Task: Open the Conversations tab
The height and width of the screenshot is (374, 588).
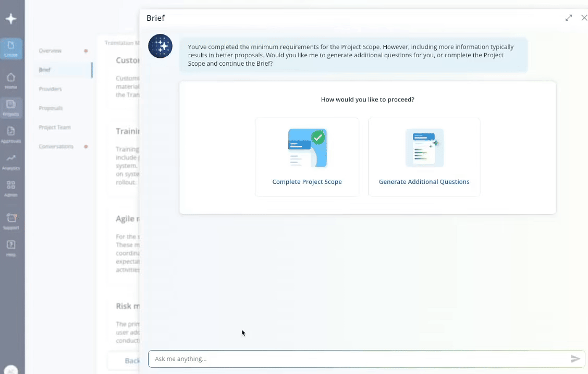Action: [57, 147]
